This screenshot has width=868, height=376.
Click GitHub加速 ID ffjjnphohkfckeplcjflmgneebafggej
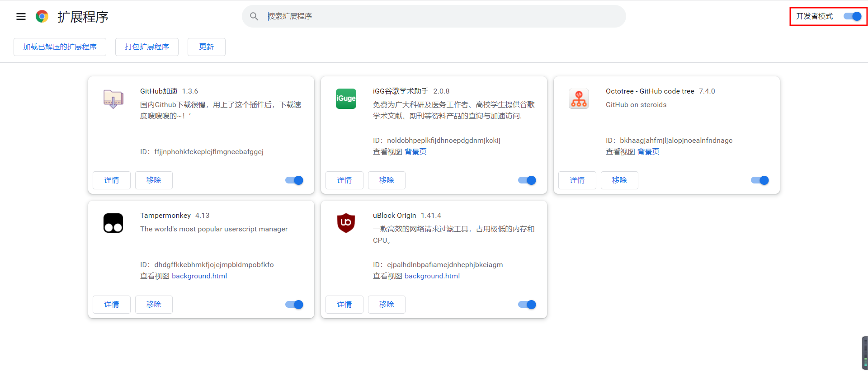(202, 152)
